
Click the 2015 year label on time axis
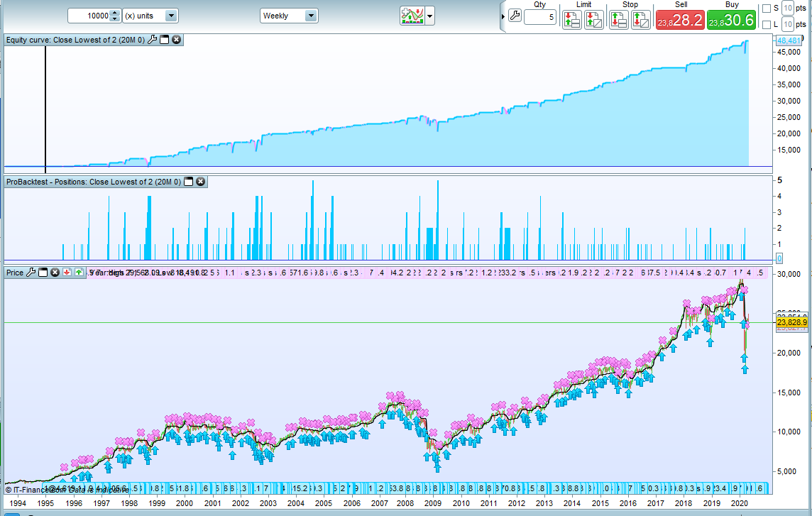pyautogui.click(x=600, y=503)
